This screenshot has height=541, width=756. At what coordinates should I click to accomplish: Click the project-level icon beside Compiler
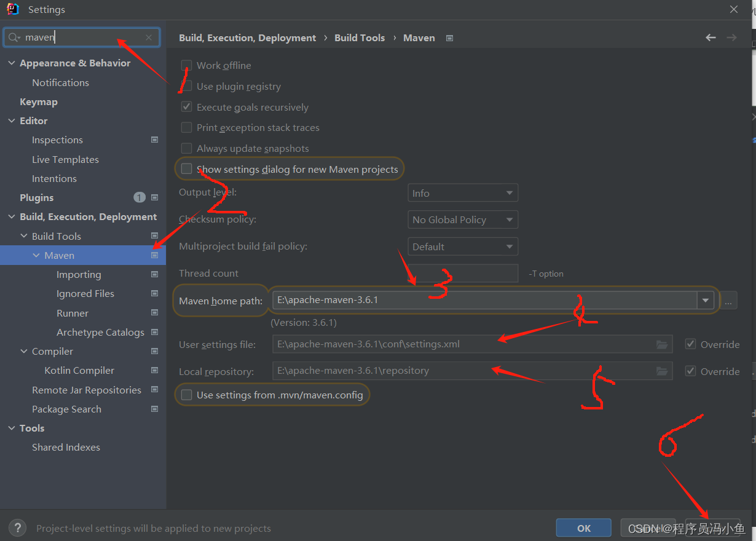pyautogui.click(x=154, y=351)
